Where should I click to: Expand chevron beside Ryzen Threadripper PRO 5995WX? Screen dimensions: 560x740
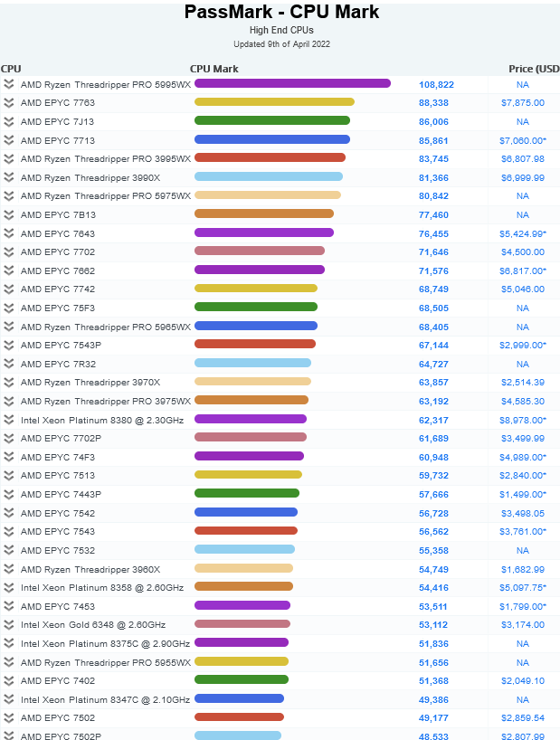point(9,84)
